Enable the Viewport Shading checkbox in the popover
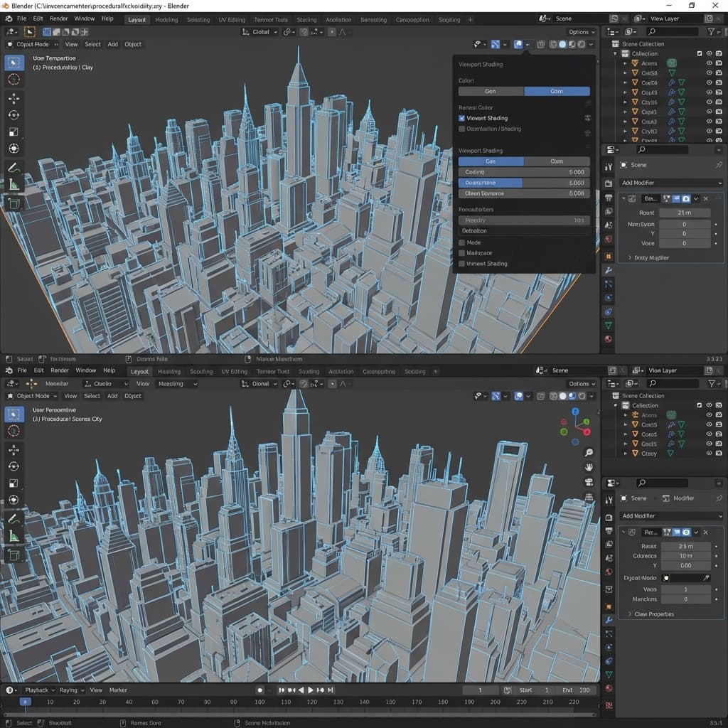The width and height of the screenshot is (728, 728). [463, 118]
